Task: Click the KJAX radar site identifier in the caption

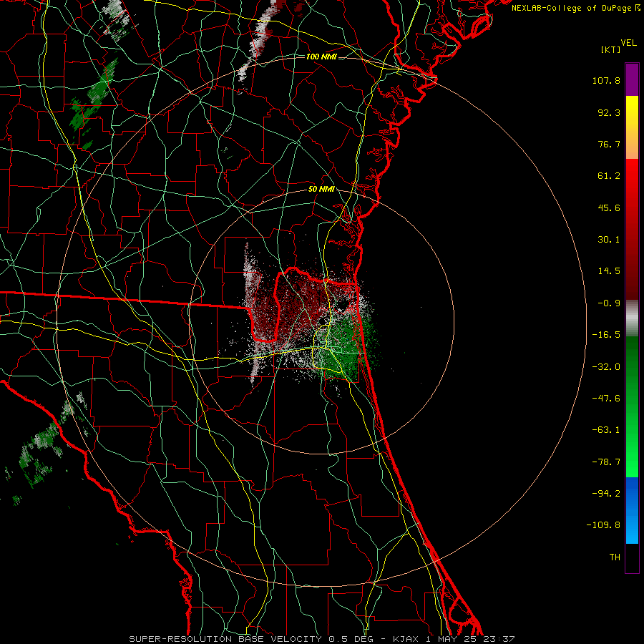Action: [406, 639]
